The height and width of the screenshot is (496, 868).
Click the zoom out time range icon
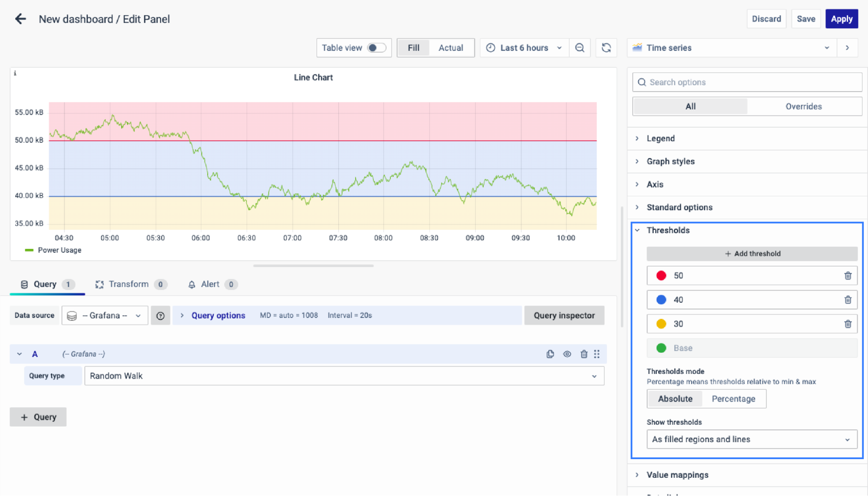[579, 48]
